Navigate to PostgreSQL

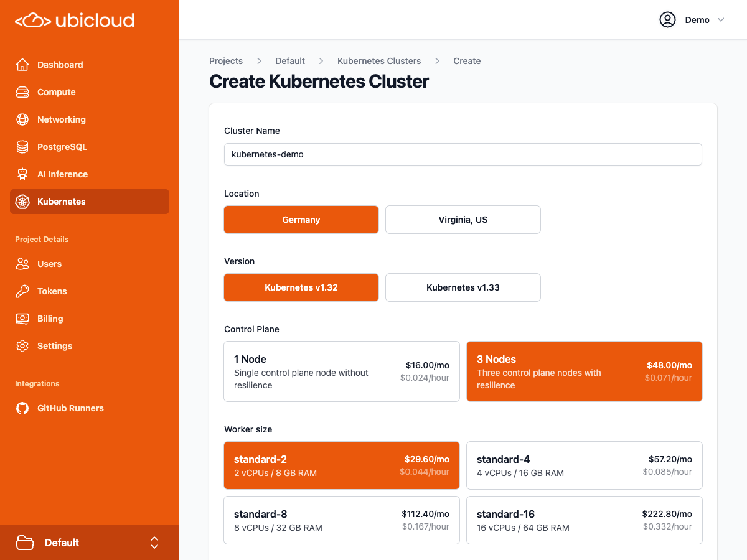click(x=90, y=147)
